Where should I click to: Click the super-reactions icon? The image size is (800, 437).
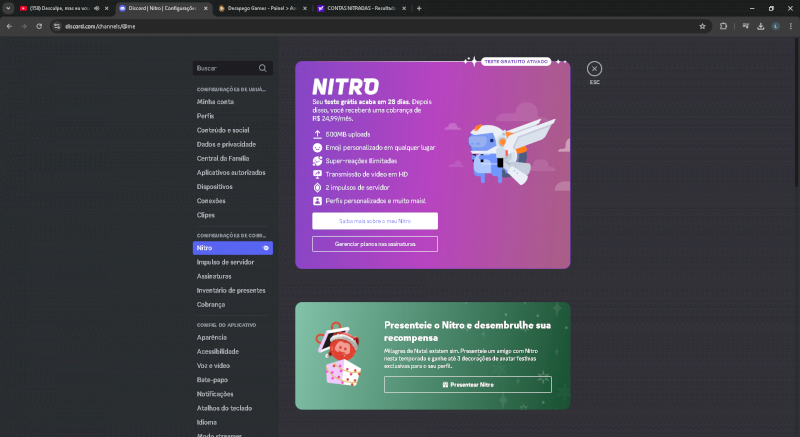[317, 161]
